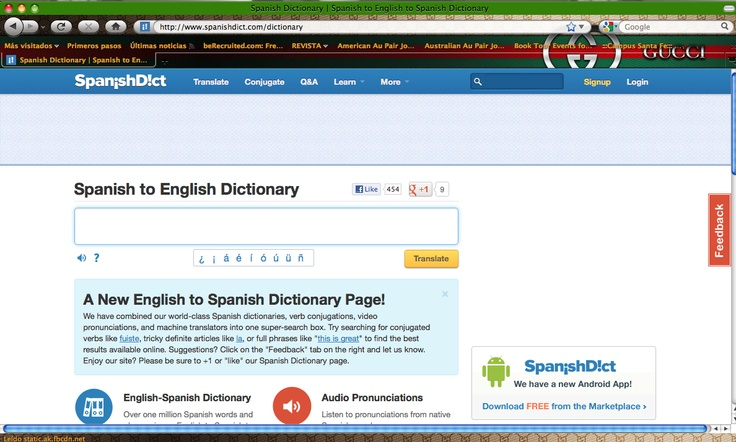The width and height of the screenshot is (736, 442).
Task: Click the SpanishDict logo in header
Action: coord(121,82)
